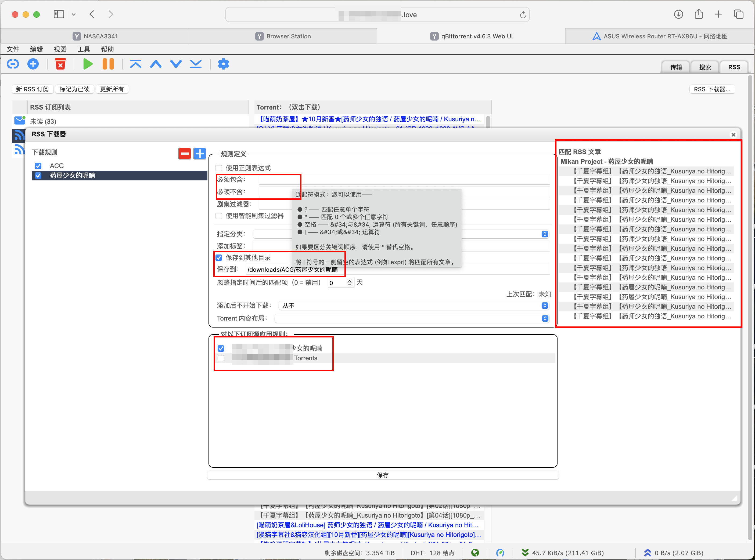Image resolution: width=755 pixels, height=560 pixels.
Task: Click the 喵萌奶茶屋 ★10月新番★ torrent link
Action: (369, 119)
